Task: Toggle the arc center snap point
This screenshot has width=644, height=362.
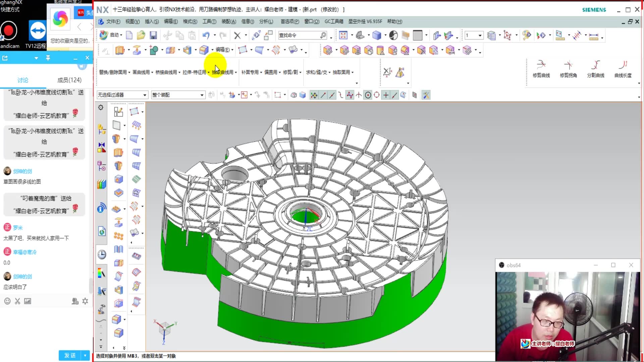Action: [x=368, y=95]
